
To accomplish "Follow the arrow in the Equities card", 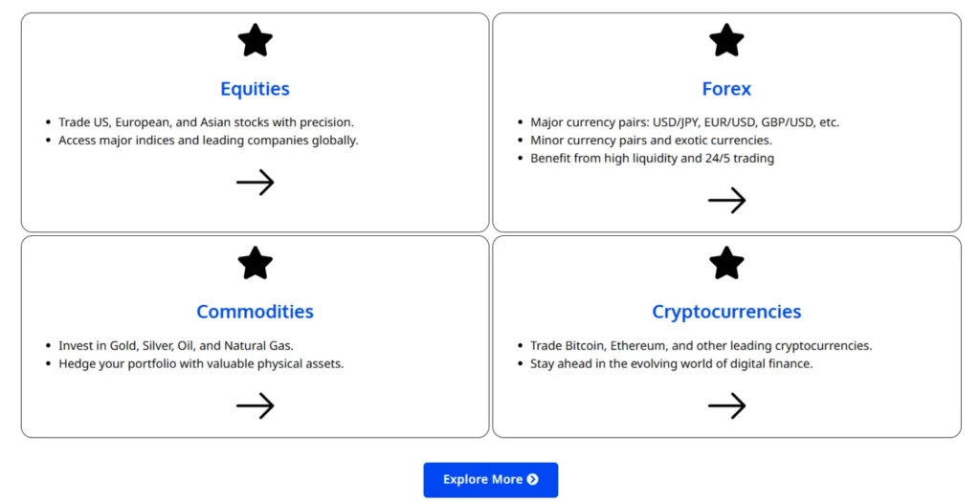I will click(x=255, y=183).
